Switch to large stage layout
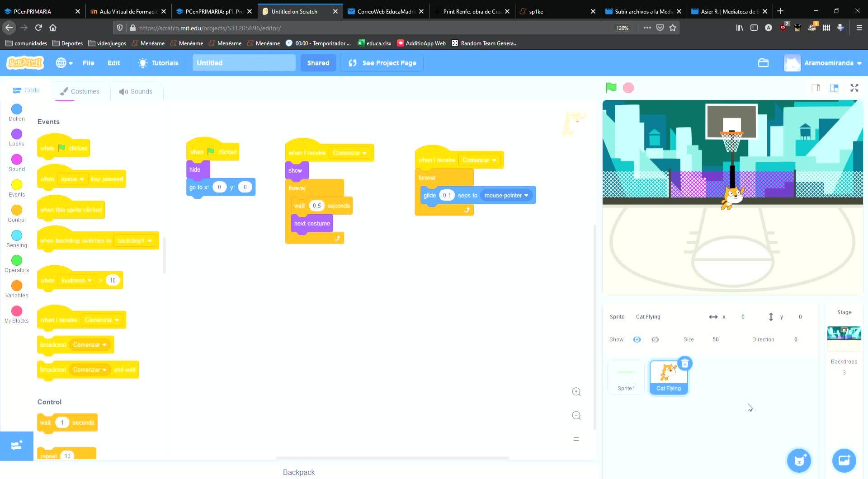This screenshot has width=868, height=479. click(x=834, y=88)
